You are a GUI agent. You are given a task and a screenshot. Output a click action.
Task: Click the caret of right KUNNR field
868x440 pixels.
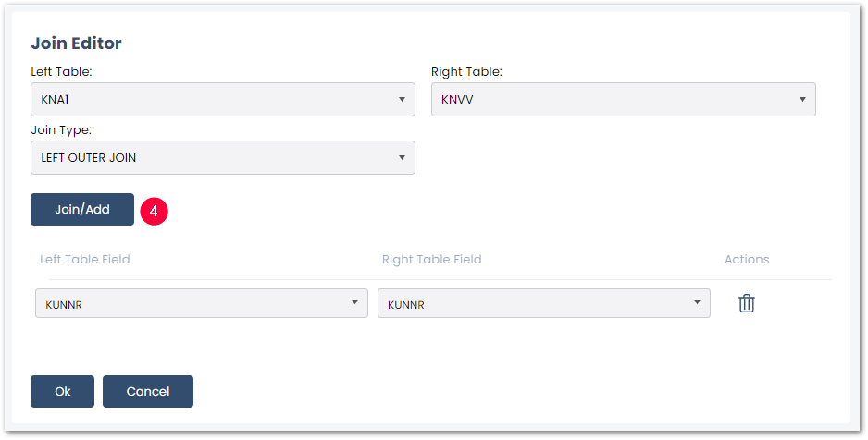coord(697,302)
